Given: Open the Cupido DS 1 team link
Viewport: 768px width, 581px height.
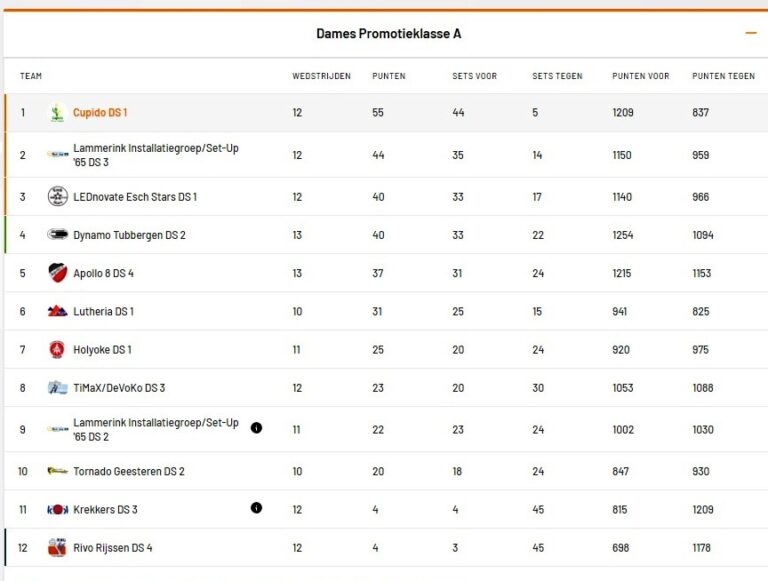Looking at the screenshot, I should coord(100,113).
